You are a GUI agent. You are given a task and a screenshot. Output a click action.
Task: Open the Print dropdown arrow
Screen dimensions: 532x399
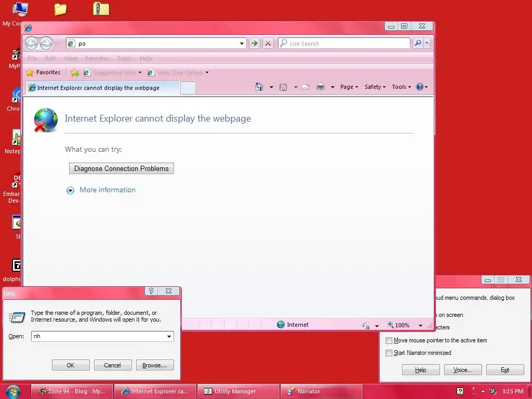(x=332, y=87)
